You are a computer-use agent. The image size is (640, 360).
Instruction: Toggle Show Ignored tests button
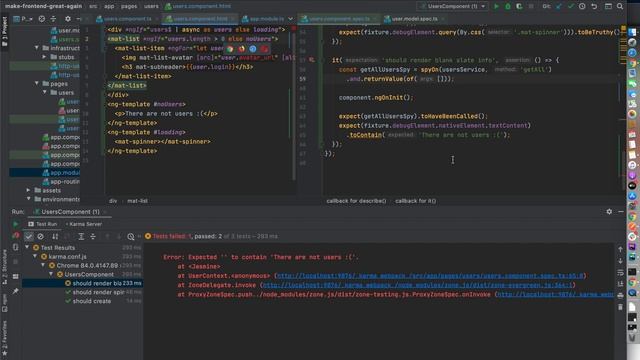(40, 236)
